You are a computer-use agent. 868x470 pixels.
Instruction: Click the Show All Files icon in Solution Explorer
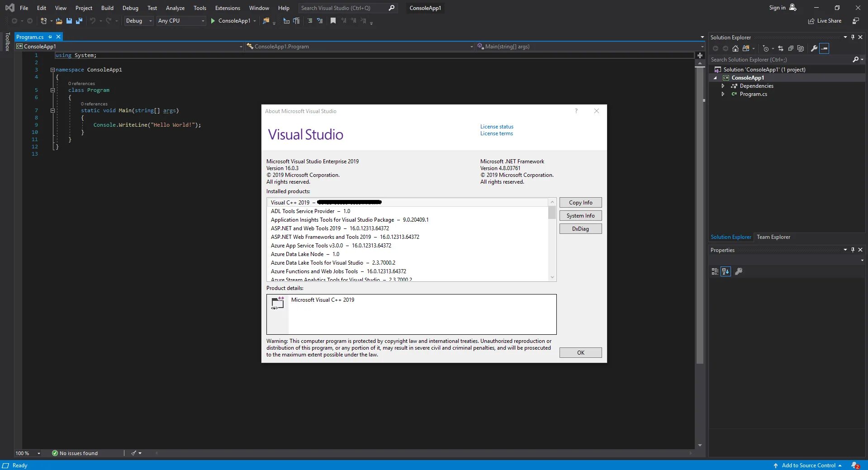coord(801,48)
